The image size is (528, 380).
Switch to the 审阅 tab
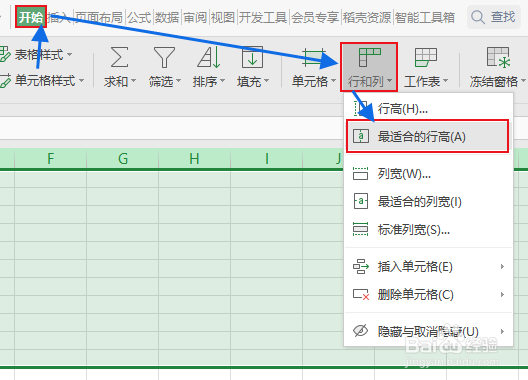(x=195, y=17)
